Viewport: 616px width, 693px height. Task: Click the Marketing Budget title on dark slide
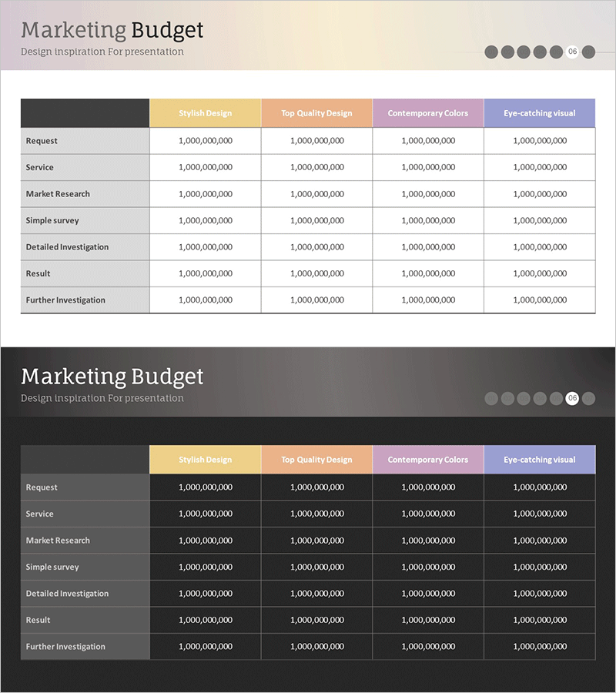click(x=112, y=377)
